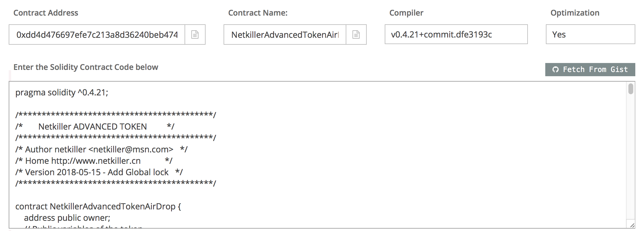Click the Netkiller ADVANCED TOKEN comment line
The height and width of the screenshot is (231, 644).
(95, 126)
